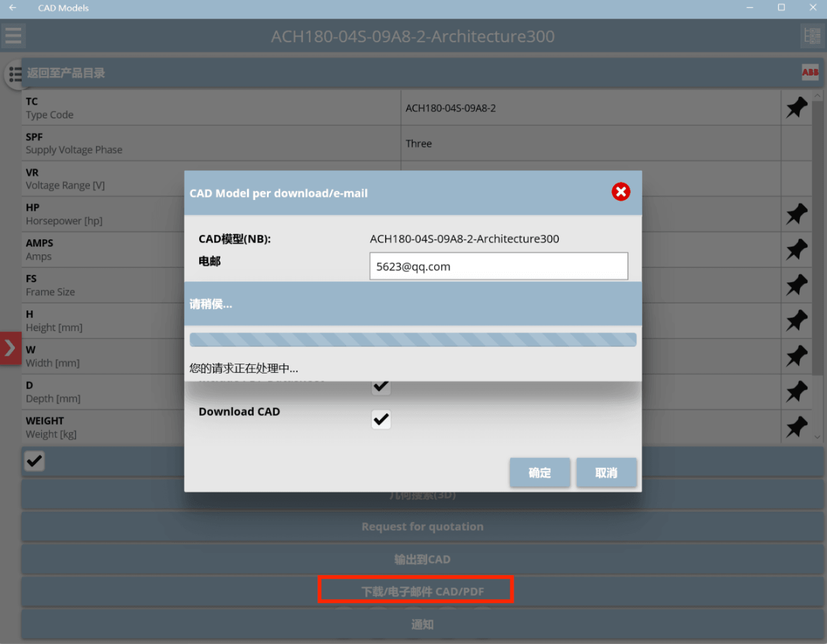Pin the AMPS row
The image size is (827, 644).
pos(796,249)
